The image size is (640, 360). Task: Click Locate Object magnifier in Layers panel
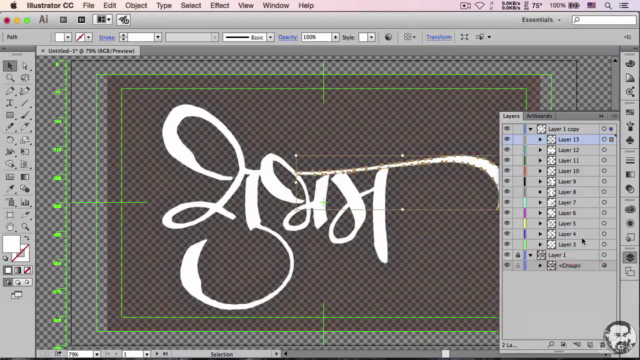coord(551,345)
